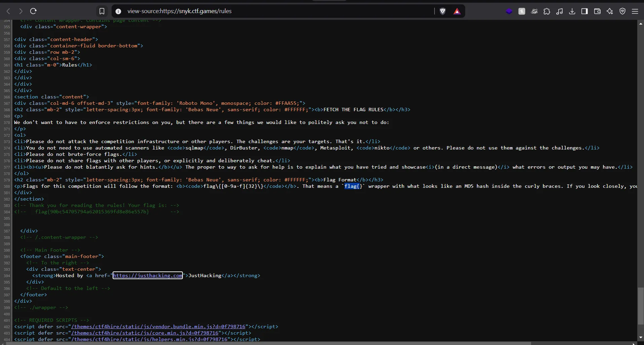Viewport: 644px width, 345px height.
Task: Toggle the browser sidebar panel
Action: [x=585, y=11]
